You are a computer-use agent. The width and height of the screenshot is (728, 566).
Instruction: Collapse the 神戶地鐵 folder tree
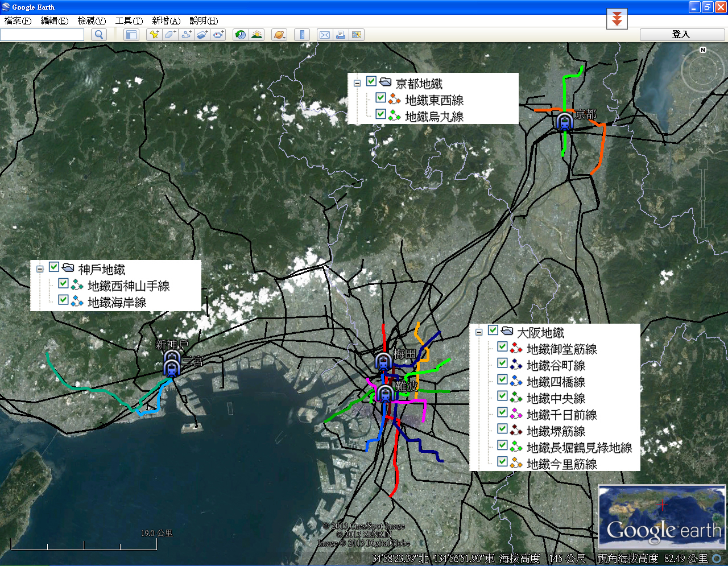tap(40, 268)
